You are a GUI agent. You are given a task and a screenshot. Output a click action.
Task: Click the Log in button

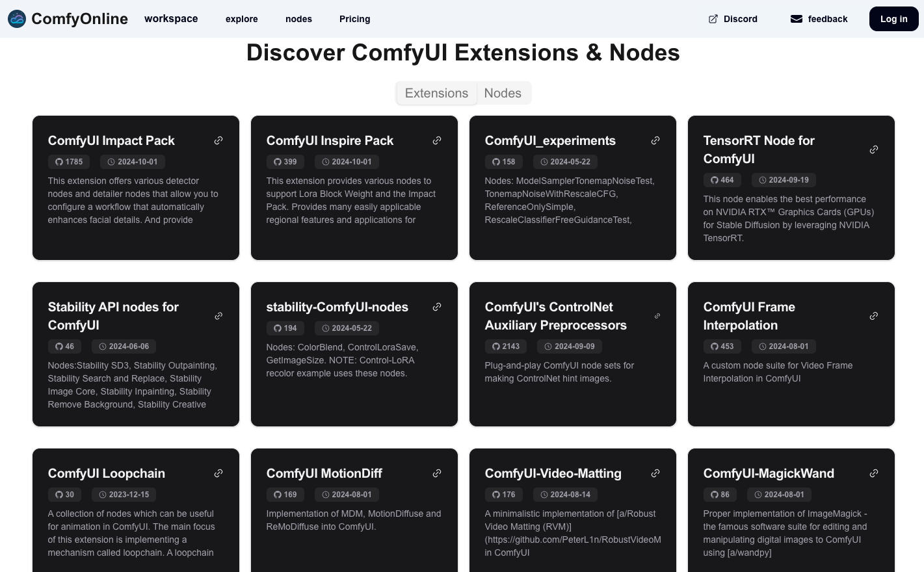[x=894, y=19]
